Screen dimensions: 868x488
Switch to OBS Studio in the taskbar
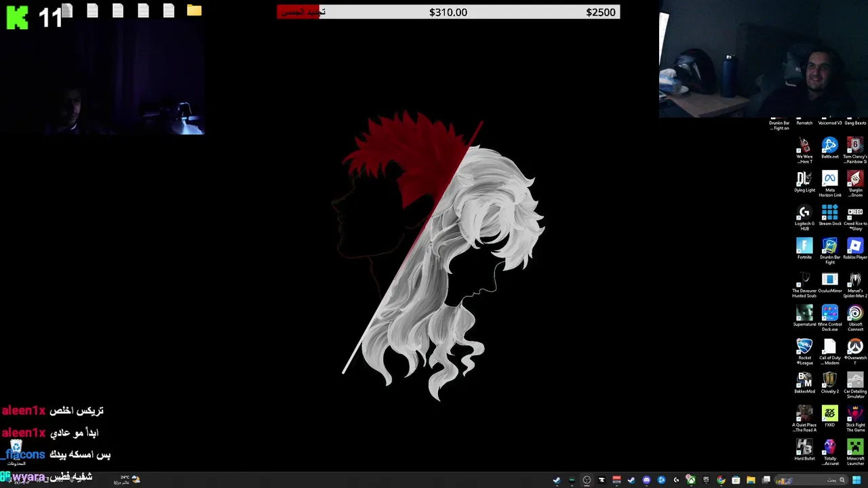pyautogui.click(x=587, y=480)
